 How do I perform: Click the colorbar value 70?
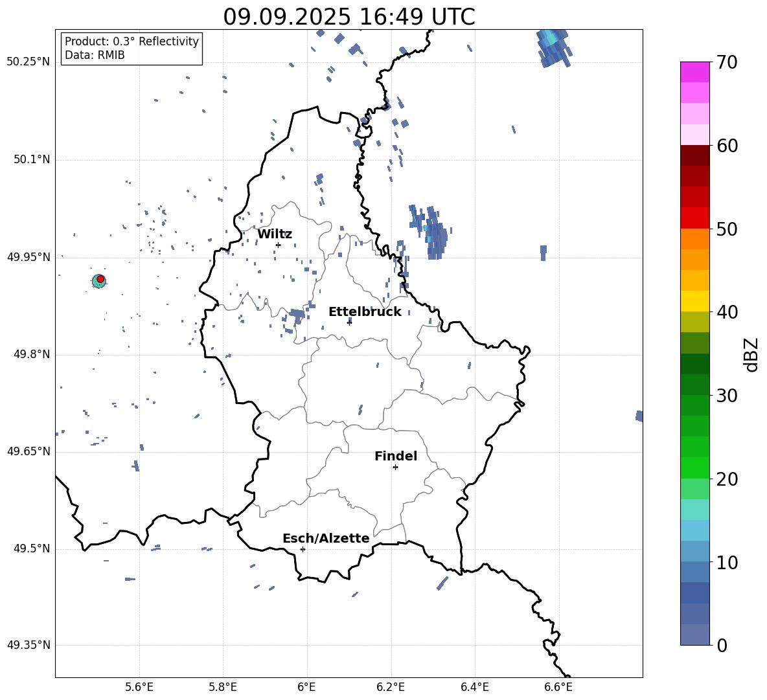(727, 63)
